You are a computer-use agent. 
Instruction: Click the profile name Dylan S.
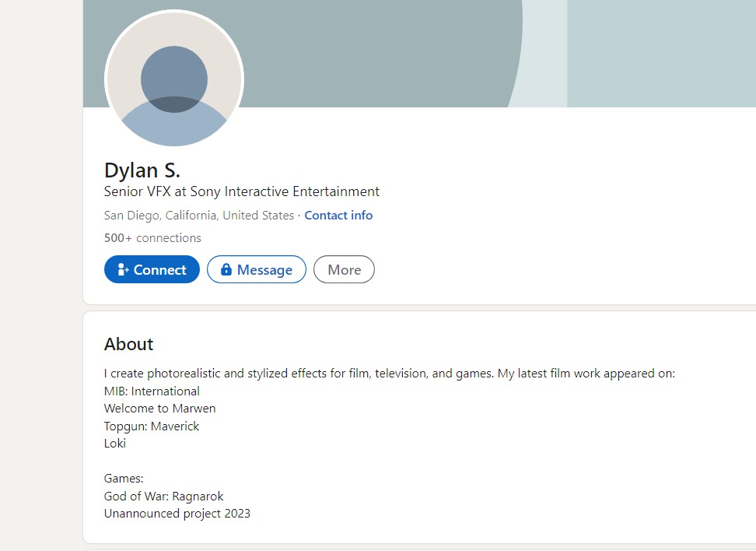(x=142, y=170)
